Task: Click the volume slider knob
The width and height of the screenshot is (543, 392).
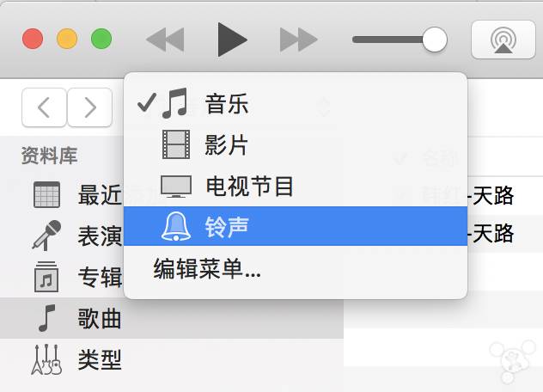Action: [434, 40]
